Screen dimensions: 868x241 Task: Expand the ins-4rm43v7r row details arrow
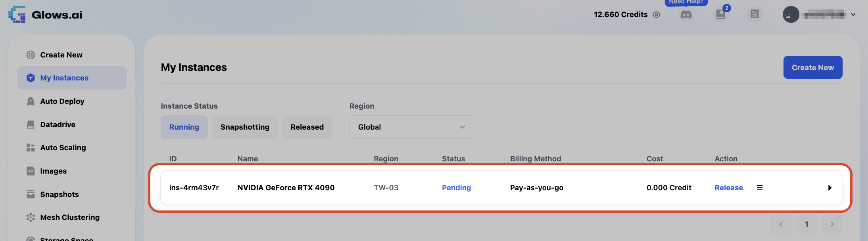830,188
